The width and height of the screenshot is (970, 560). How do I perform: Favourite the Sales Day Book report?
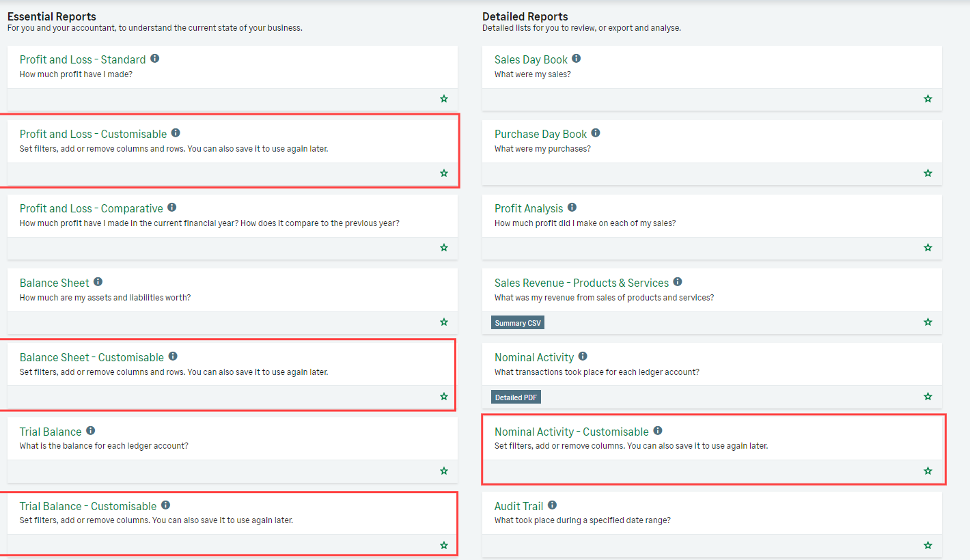click(x=928, y=99)
